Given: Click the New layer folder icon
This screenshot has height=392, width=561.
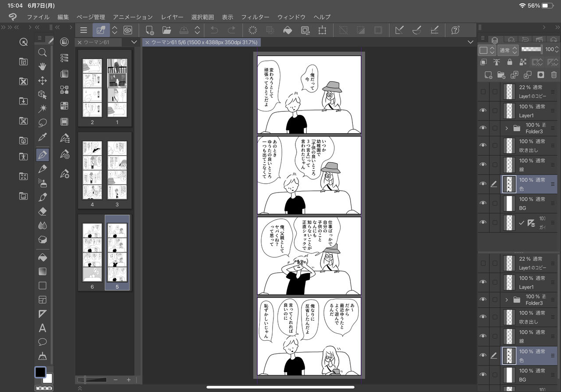Looking at the screenshot, I should tap(501, 75).
